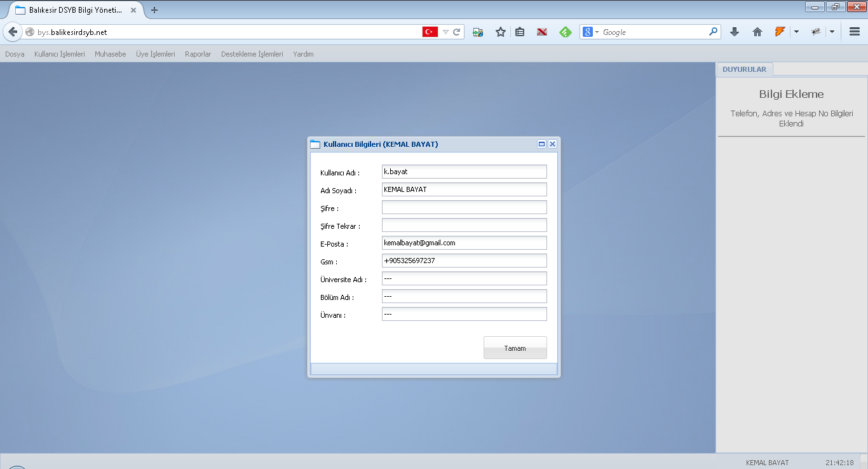Click the browser back arrow button
The image size is (868, 469).
[x=13, y=32]
